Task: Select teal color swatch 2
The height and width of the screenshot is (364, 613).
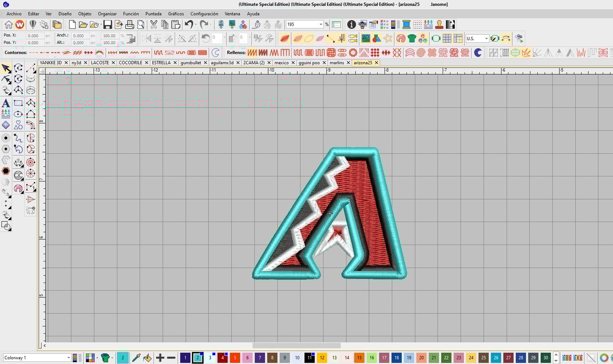Action: pyautogui.click(x=197, y=358)
